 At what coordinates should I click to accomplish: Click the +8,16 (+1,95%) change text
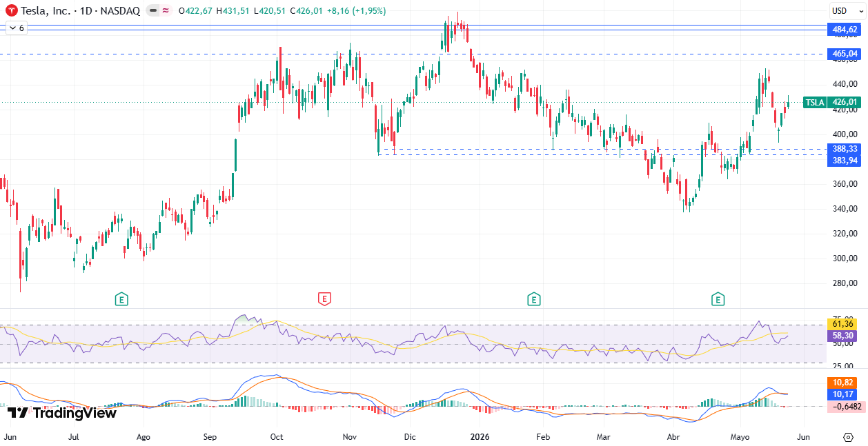click(357, 11)
